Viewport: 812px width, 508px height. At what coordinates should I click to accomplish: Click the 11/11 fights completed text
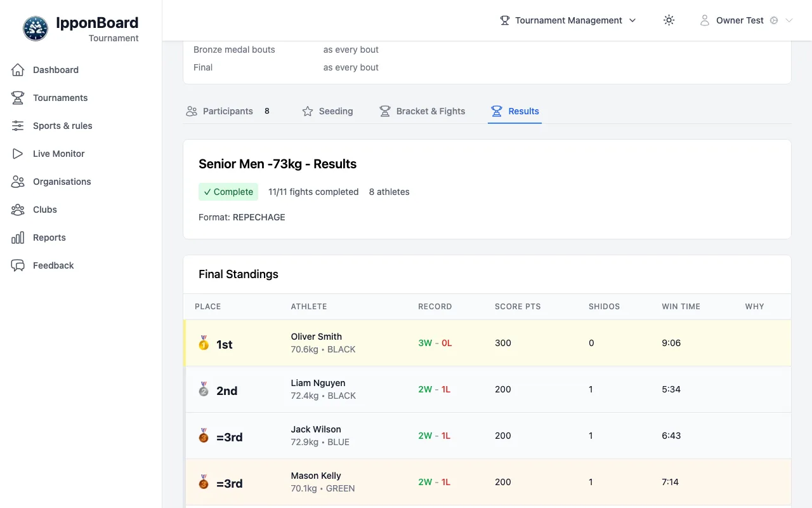click(313, 192)
